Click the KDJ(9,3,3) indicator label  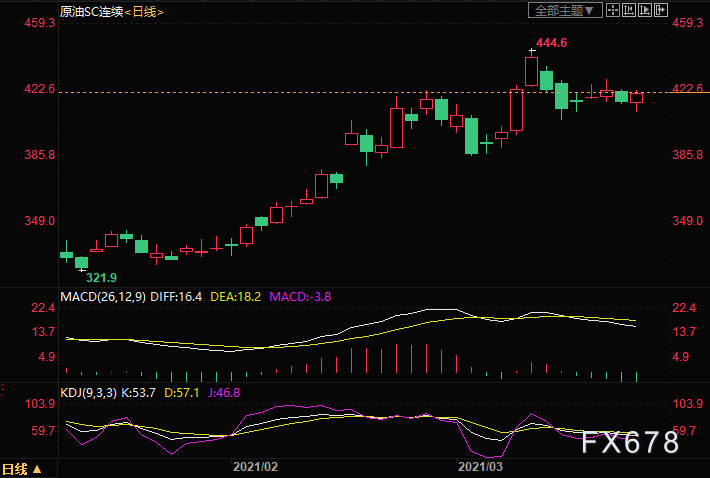89,392
